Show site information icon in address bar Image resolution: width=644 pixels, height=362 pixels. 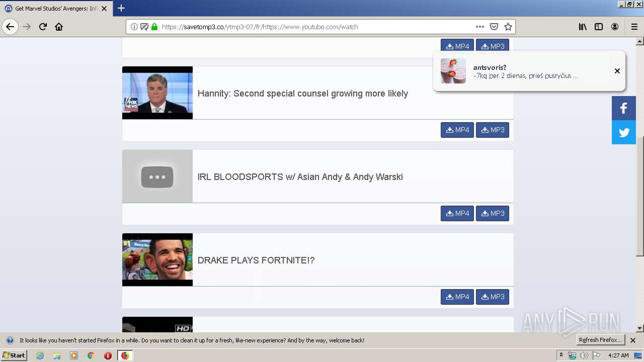(134, 27)
